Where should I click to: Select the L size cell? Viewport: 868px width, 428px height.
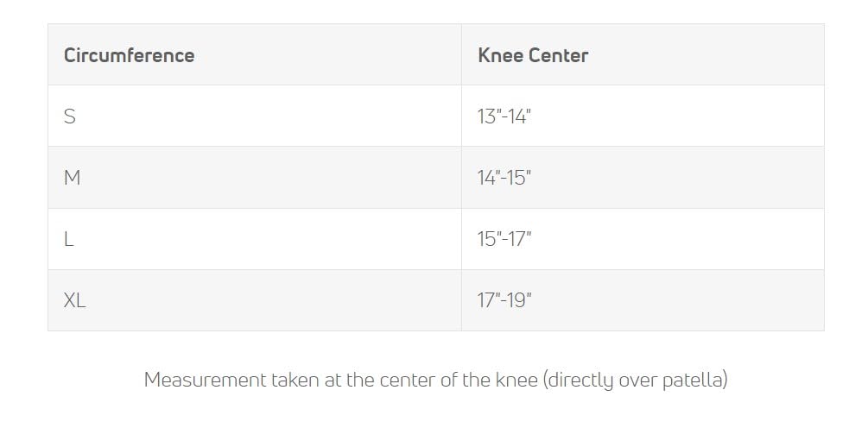(x=69, y=239)
